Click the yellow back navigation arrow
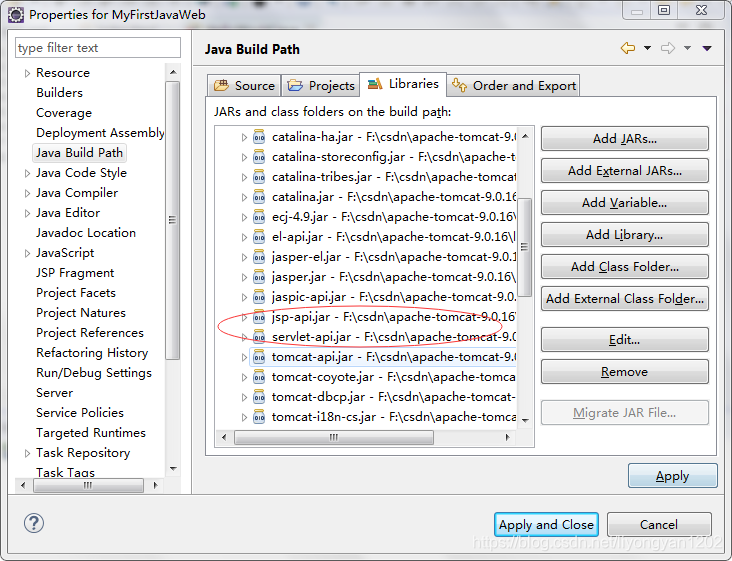732x561 pixels. tap(628, 48)
